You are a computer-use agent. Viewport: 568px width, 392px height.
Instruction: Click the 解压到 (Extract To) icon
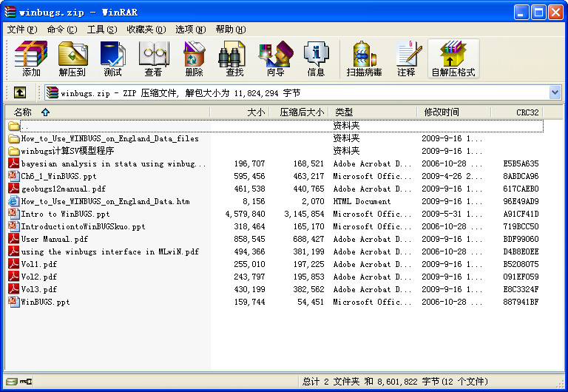(x=72, y=58)
